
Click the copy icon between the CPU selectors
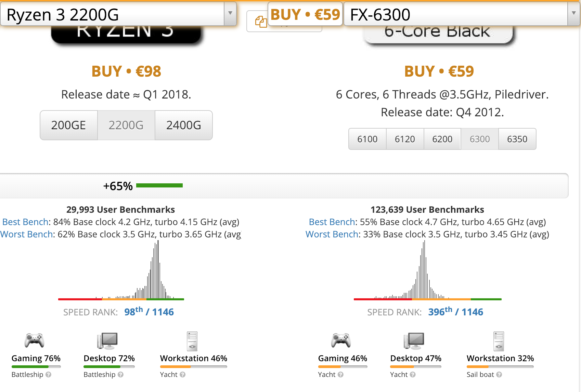click(261, 22)
